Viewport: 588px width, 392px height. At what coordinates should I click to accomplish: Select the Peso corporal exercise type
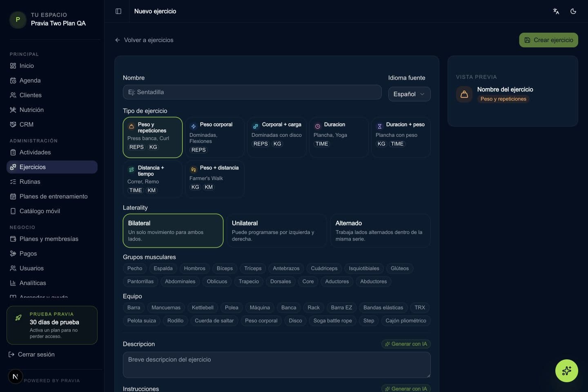(215, 137)
